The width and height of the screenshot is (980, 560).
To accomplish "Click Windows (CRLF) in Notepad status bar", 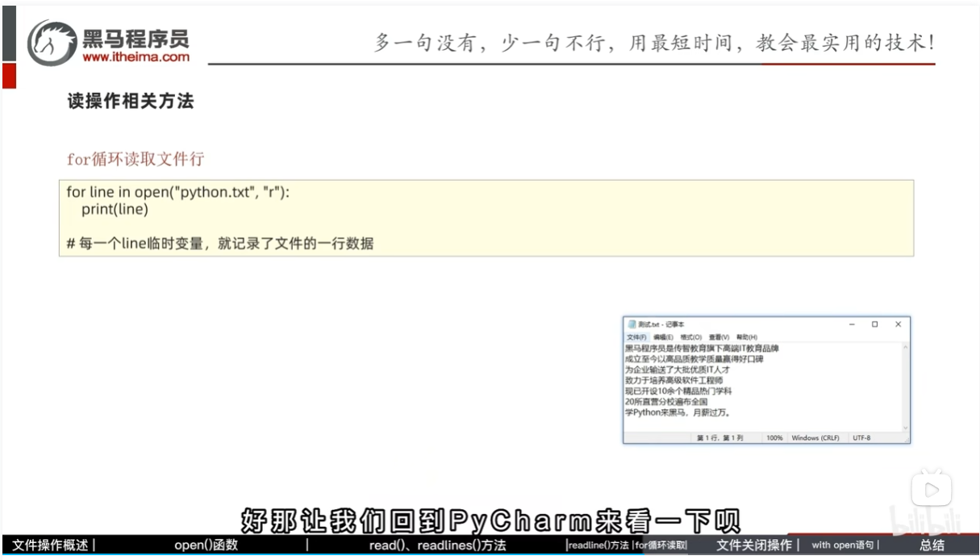I will pos(815,438).
